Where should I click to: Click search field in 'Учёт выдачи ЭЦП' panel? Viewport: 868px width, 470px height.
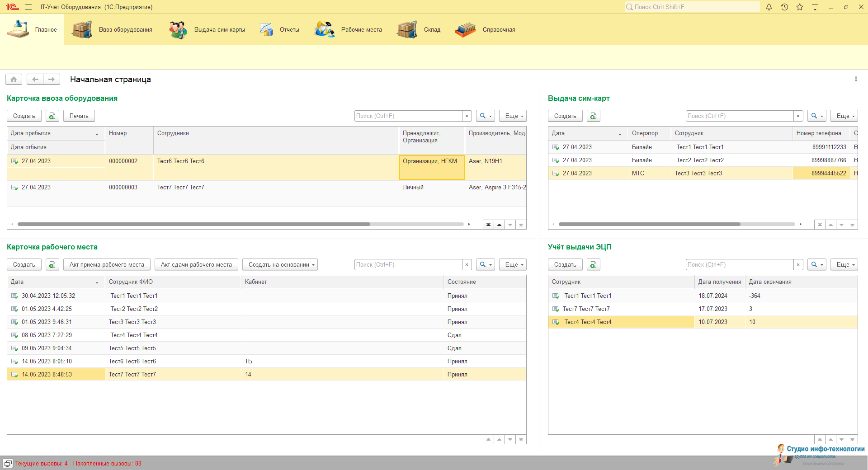point(739,265)
